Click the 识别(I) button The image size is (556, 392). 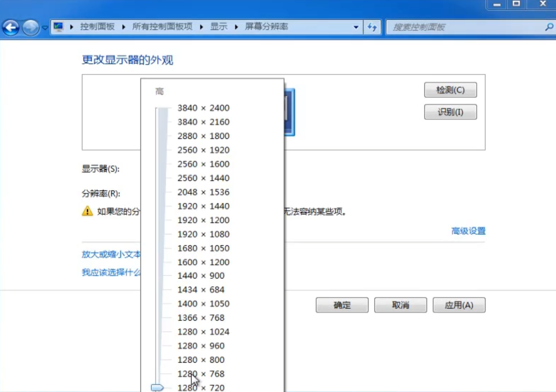(450, 112)
